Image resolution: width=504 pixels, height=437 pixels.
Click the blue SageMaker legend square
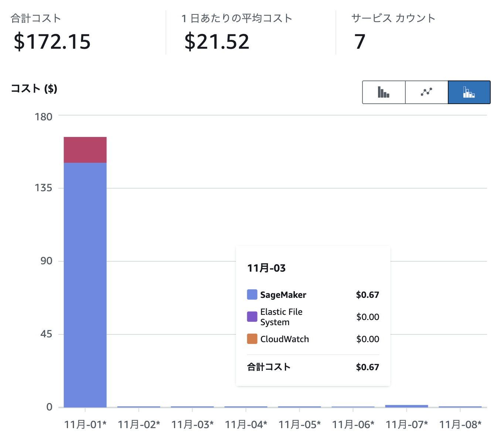point(251,294)
